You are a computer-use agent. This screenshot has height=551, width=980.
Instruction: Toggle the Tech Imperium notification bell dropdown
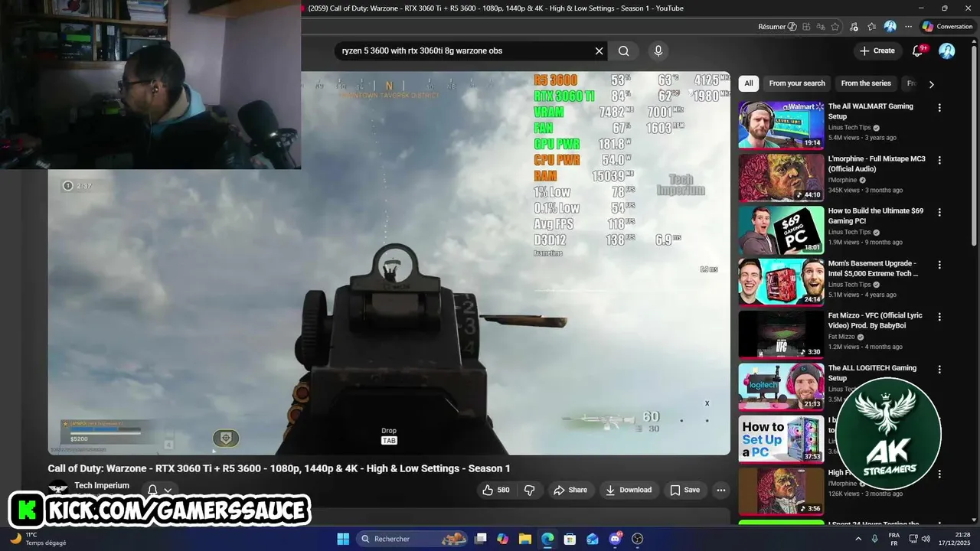pos(160,490)
